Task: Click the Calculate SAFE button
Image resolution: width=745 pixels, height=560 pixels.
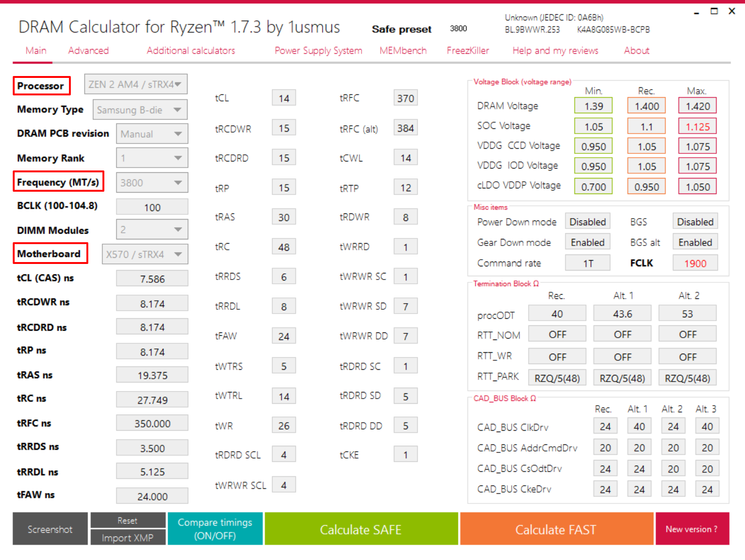Action: point(361,529)
